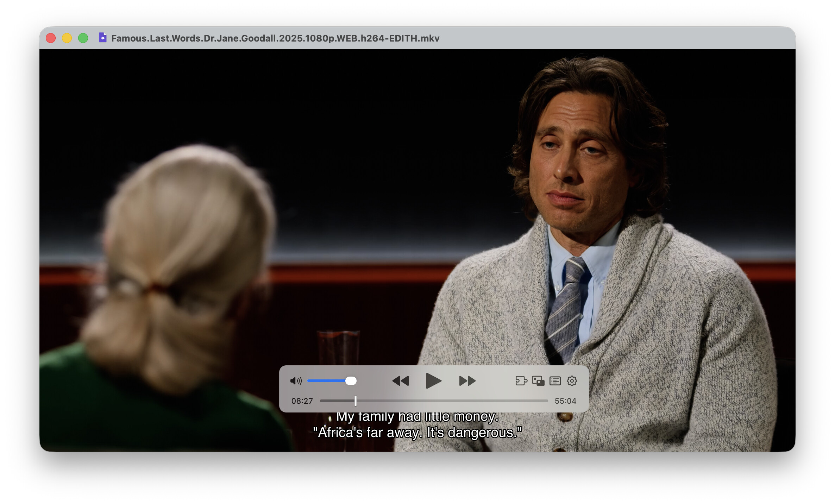Open quick settings gear panel
Viewport: 835px width, 504px height.
pyautogui.click(x=572, y=381)
